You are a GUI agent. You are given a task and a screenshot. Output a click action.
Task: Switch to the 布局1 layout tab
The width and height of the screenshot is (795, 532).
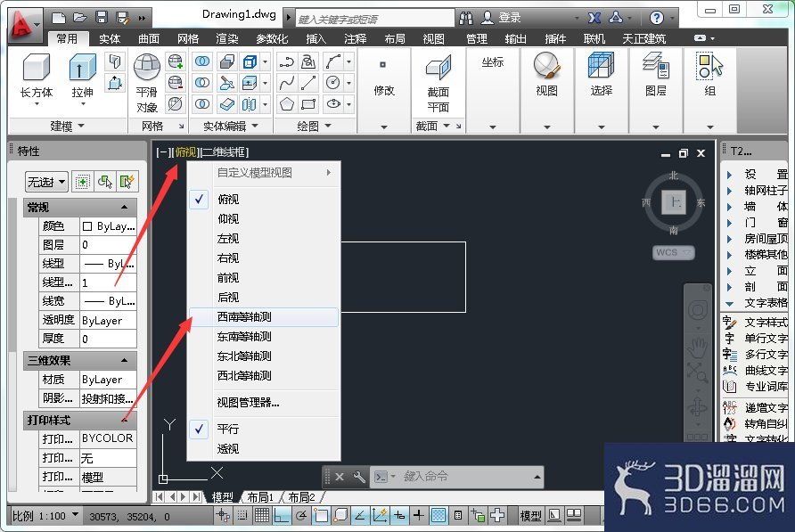point(260,497)
